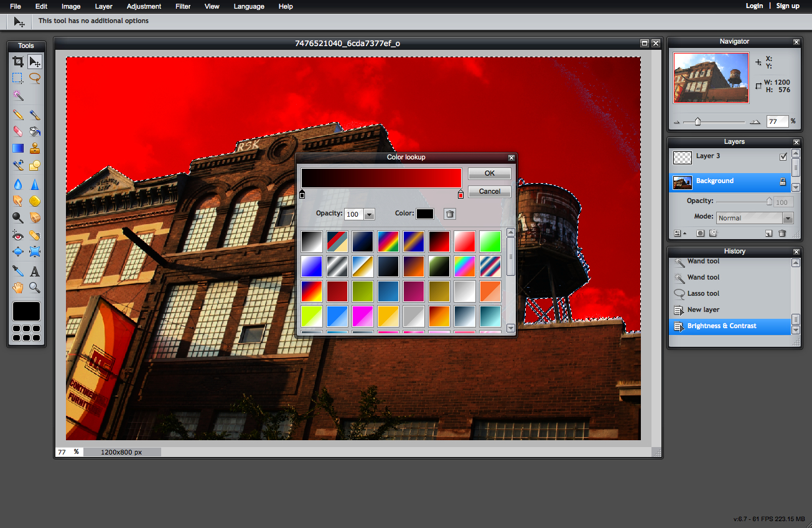The image size is (812, 528).
Task: Expand the layer settings toggle in Layers
Action: (679, 233)
